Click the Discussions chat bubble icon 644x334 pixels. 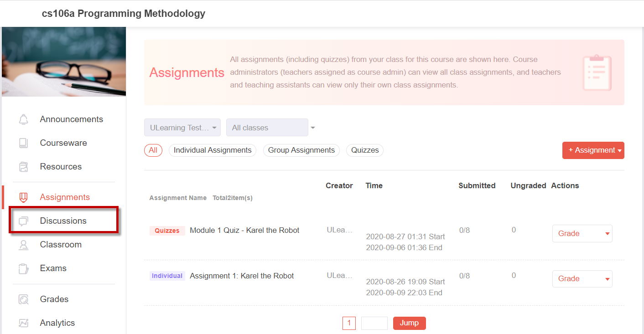pos(23,221)
